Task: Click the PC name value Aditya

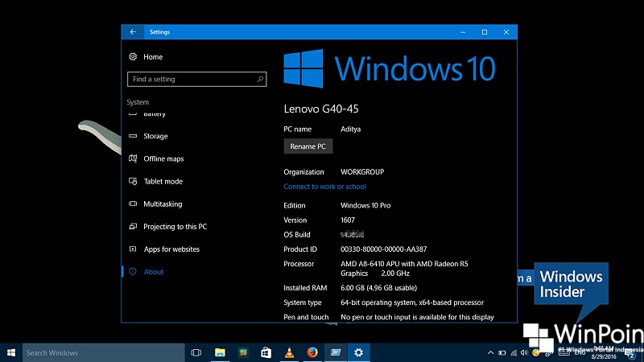Action: point(350,129)
